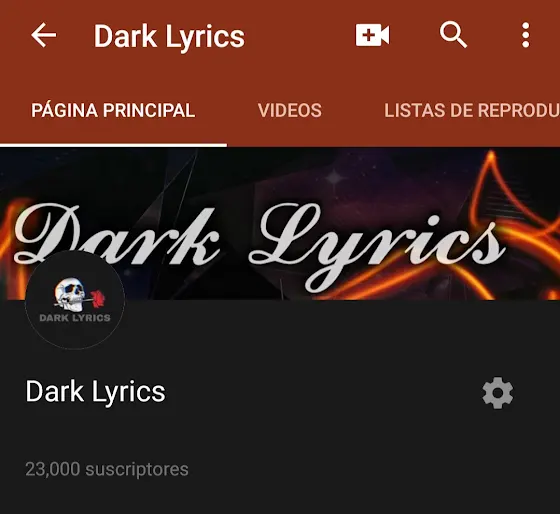Open channel settings gear icon
560x514 pixels.
click(498, 393)
